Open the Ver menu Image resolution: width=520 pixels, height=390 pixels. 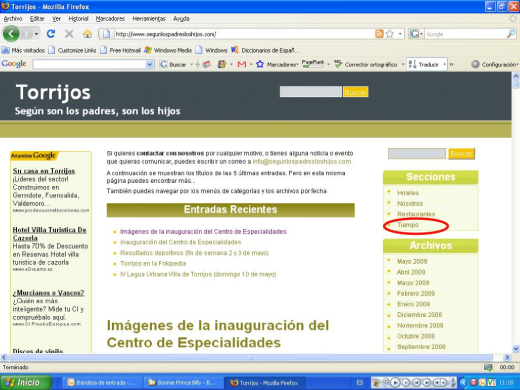pyautogui.click(x=56, y=19)
